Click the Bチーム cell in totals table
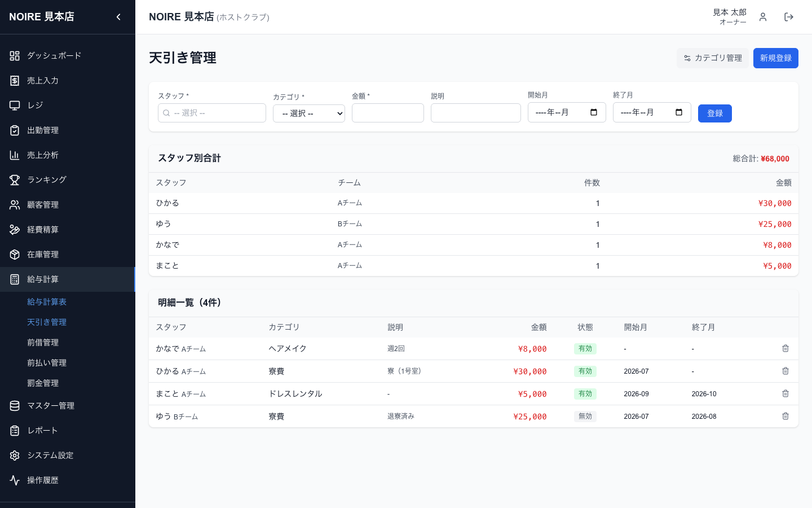This screenshot has height=508, width=812. pos(350,224)
